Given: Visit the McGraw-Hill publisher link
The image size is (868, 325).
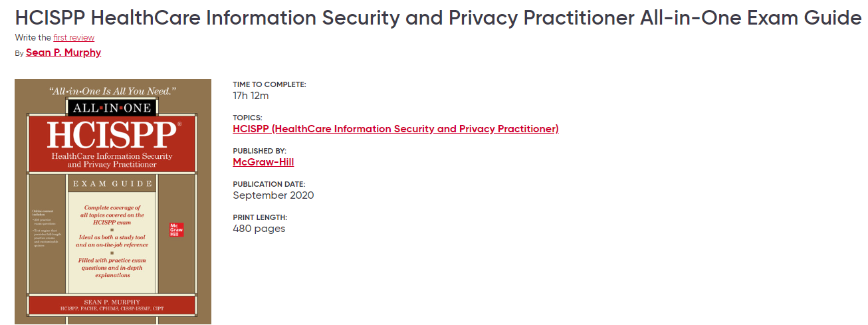Looking at the screenshot, I should tap(263, 162).
